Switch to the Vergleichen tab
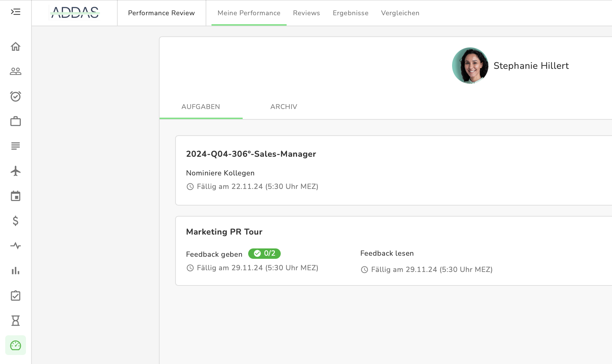This screenshot has width=612, height=364. [400, 13]
